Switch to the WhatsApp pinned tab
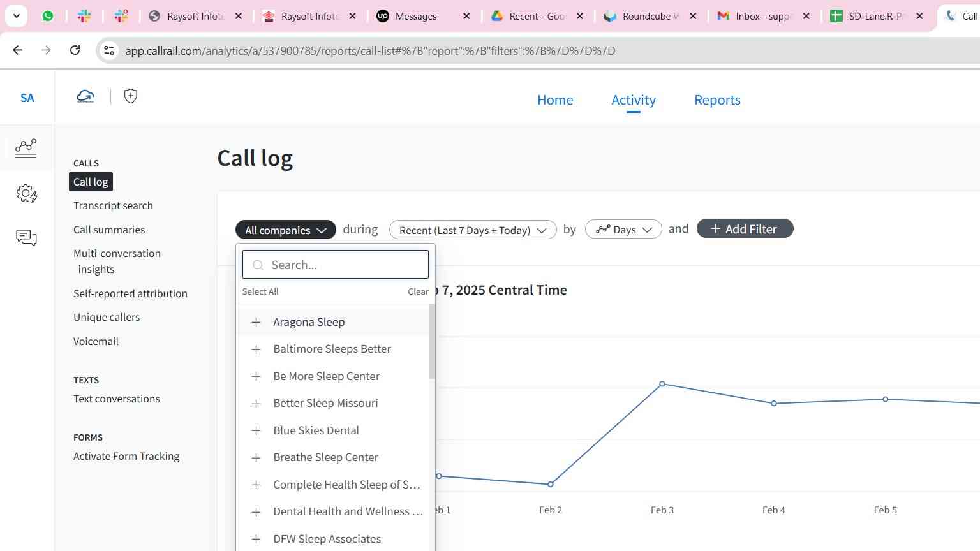Viewport: 980px width, 551px height. (48, 16)
